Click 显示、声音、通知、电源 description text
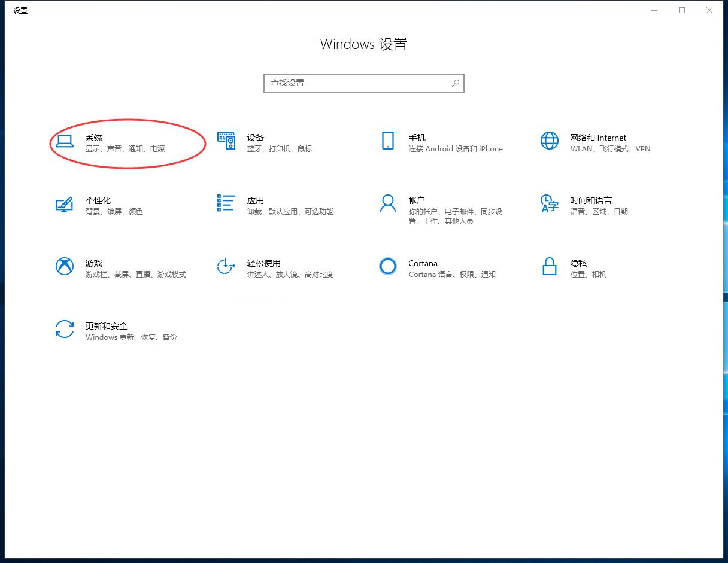728x563 pixels. point(125,149)
